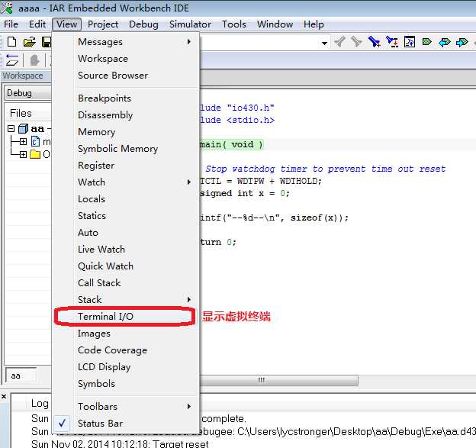Choose Symbolic Memory menu entry

[x=126, y=148]
